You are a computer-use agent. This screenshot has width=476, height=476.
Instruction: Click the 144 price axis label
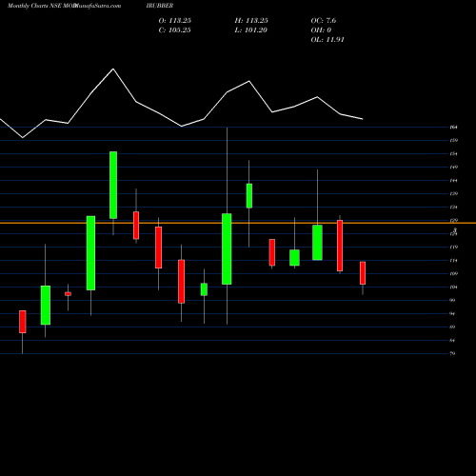(454, 181)
